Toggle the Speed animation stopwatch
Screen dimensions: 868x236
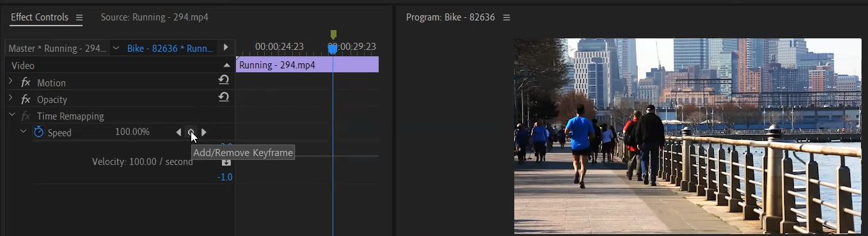[x=38, y=132]
